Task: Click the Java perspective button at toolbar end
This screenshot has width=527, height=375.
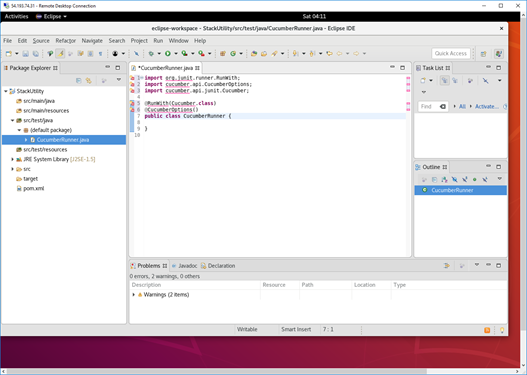Action: 499,54
